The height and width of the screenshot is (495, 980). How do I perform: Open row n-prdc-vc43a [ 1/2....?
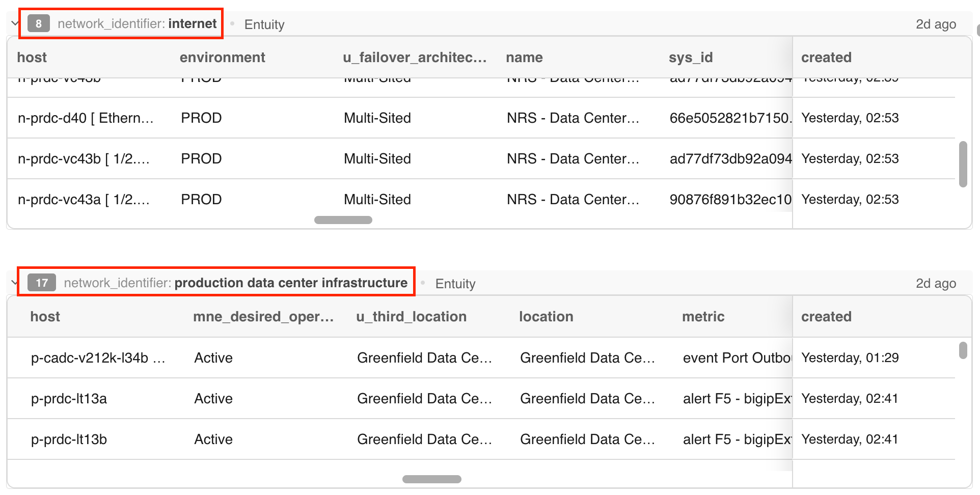[x=84, y=200]
